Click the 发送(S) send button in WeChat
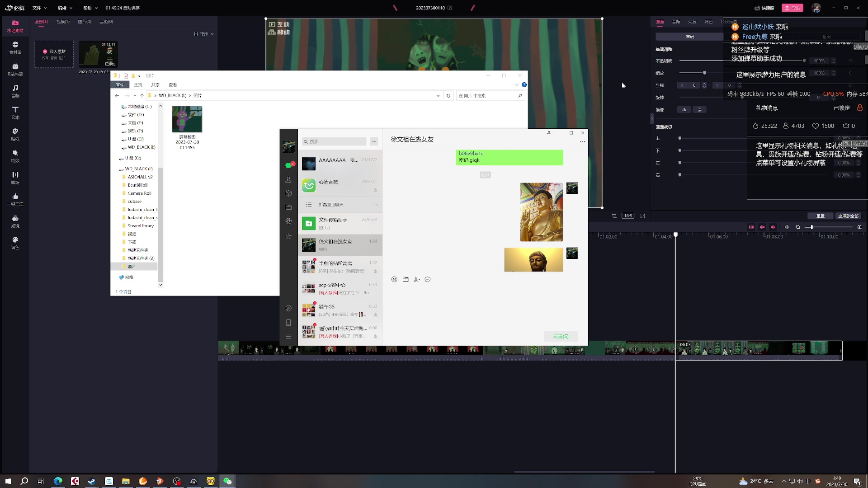 click(561, 336)
